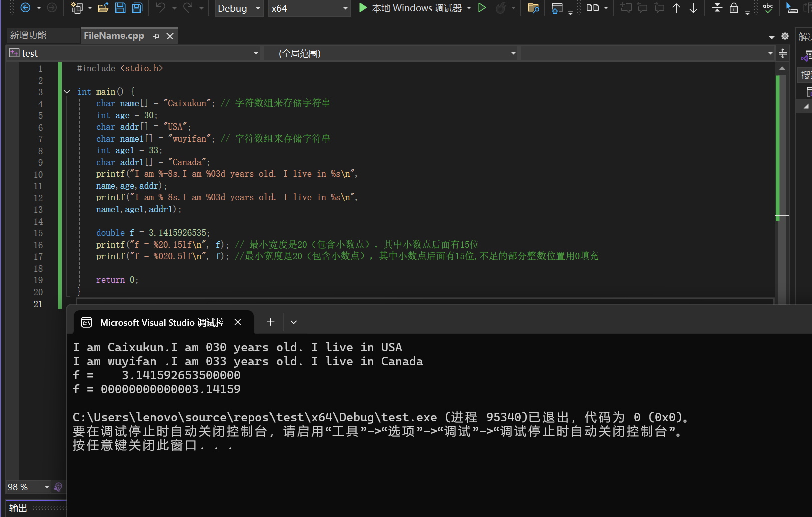This screenshot has width=812, height=517.
Task: Expand the 98 % zoom level dropdown
Action: 47,487
